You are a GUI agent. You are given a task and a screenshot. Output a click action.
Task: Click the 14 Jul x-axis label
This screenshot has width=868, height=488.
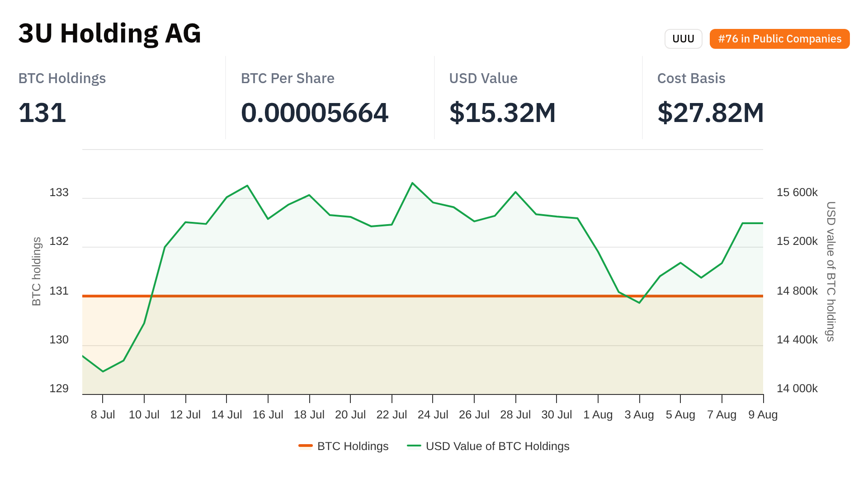click(226, 414)
